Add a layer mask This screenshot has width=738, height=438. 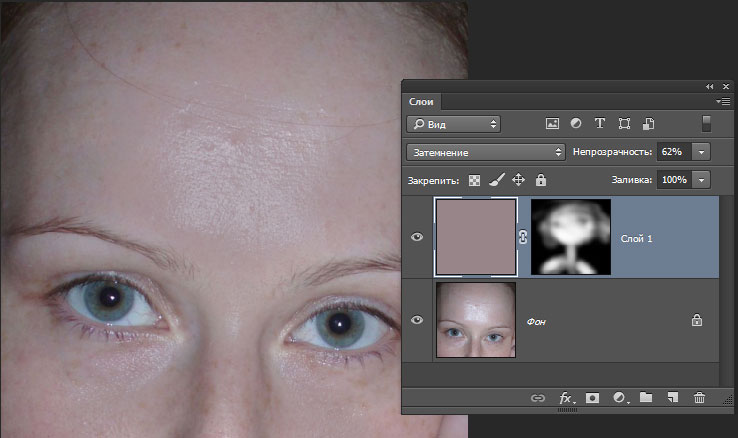(593, 398)
